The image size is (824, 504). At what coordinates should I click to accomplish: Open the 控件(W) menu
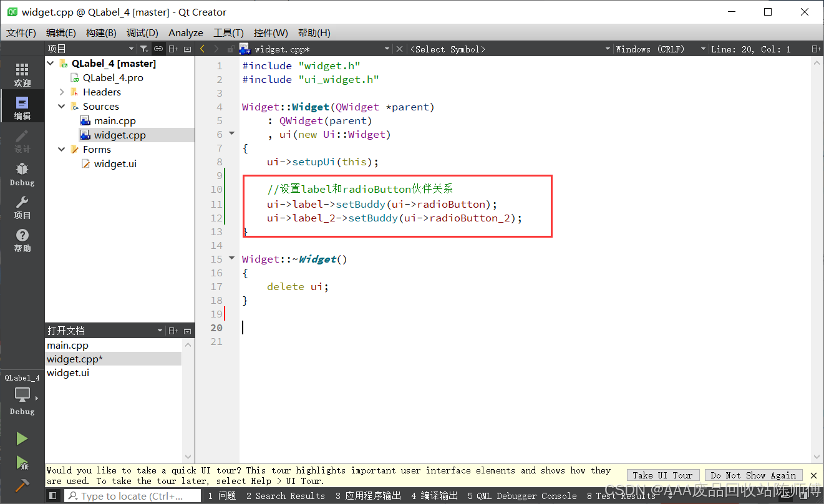click(x=271, y=32)
